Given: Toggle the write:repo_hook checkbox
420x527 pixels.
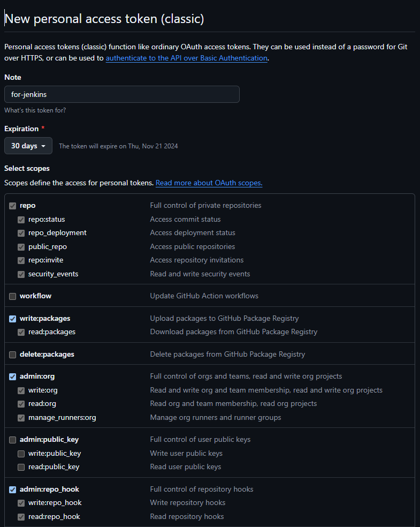Looking at the screenshot, I should coord(21,503).
